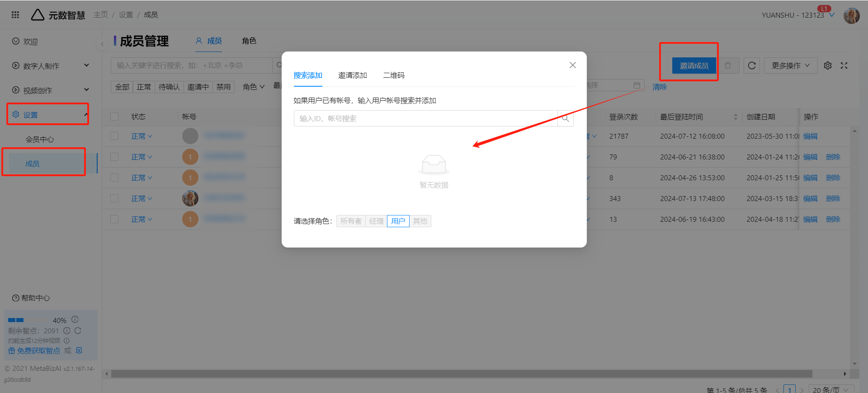
Task: Toggle the select-all checkbox in table header
Action: coord(114,117)
